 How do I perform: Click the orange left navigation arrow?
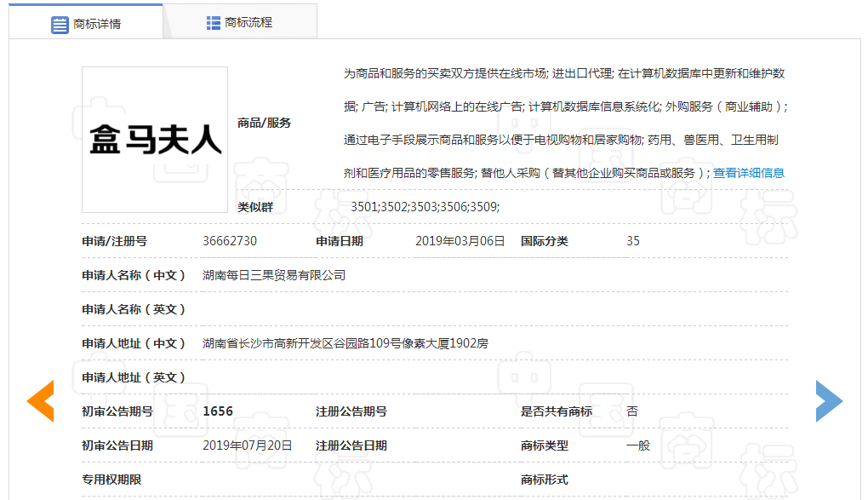[42, 400]
